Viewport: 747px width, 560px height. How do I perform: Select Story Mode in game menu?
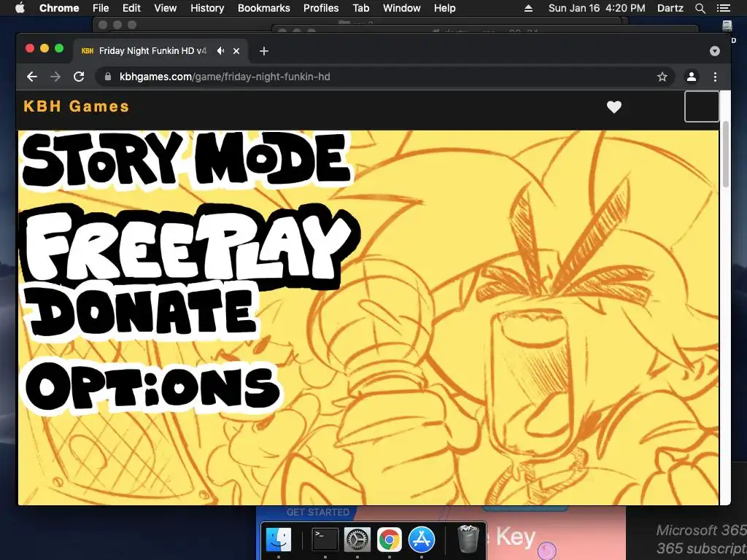(x=187, y=160)
